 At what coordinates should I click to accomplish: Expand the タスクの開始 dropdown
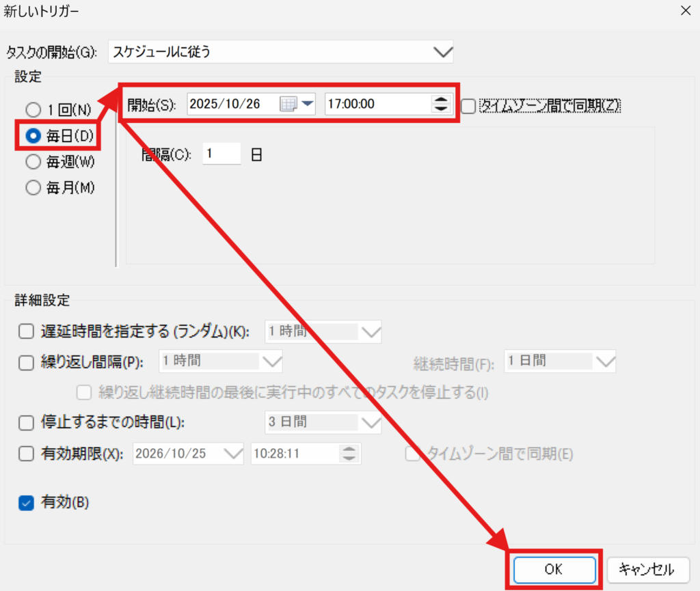[x=443, y=51]
